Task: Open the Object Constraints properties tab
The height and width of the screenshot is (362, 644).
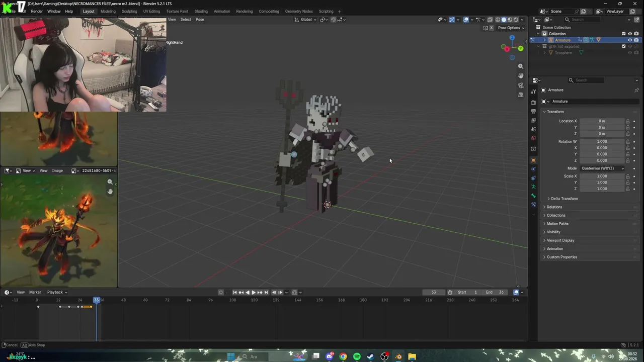Action: [x=533, y=178]
